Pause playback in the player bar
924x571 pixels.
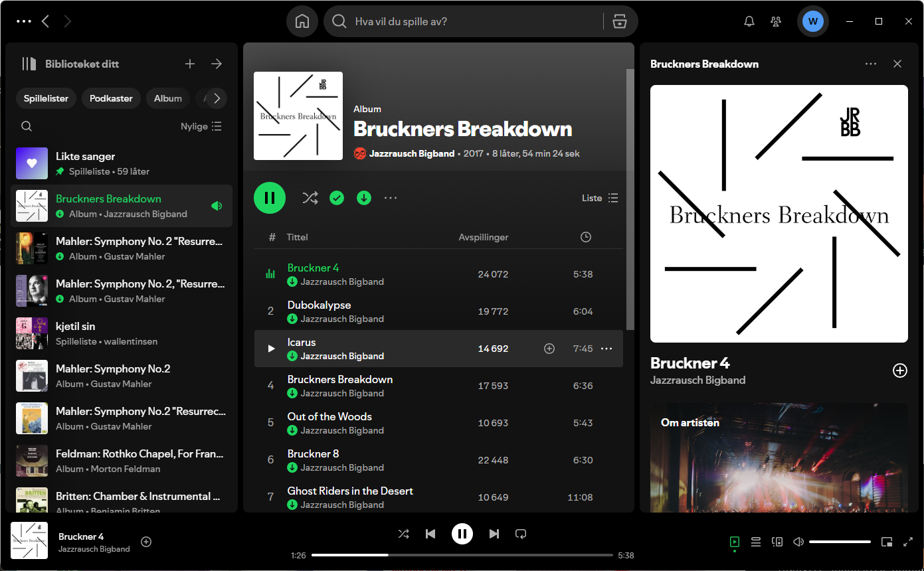pos(462,534)
